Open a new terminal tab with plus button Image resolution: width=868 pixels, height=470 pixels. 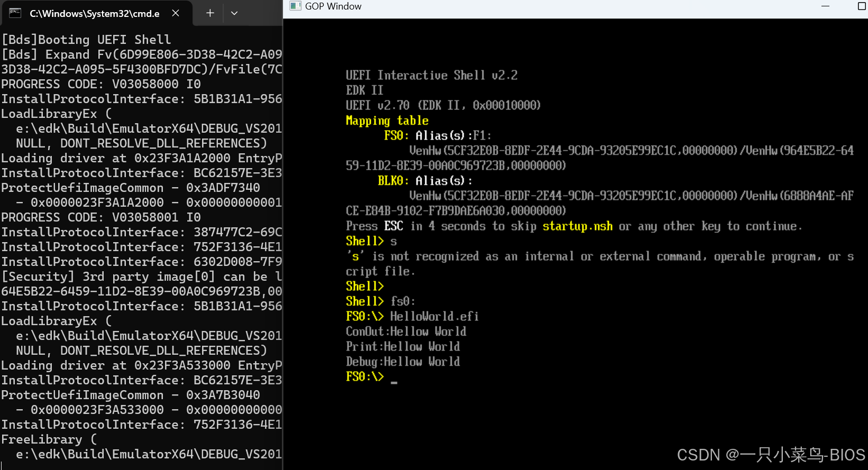(x=210, y=13)
